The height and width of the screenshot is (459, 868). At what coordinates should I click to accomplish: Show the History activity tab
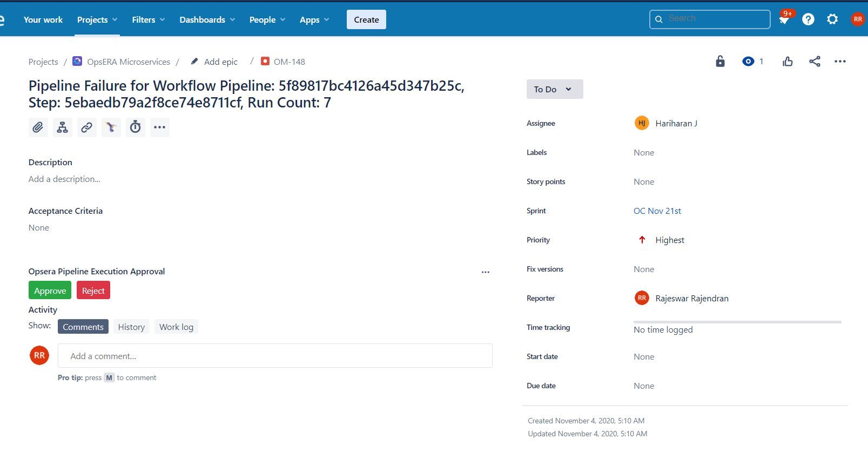(x=131, y=327)
